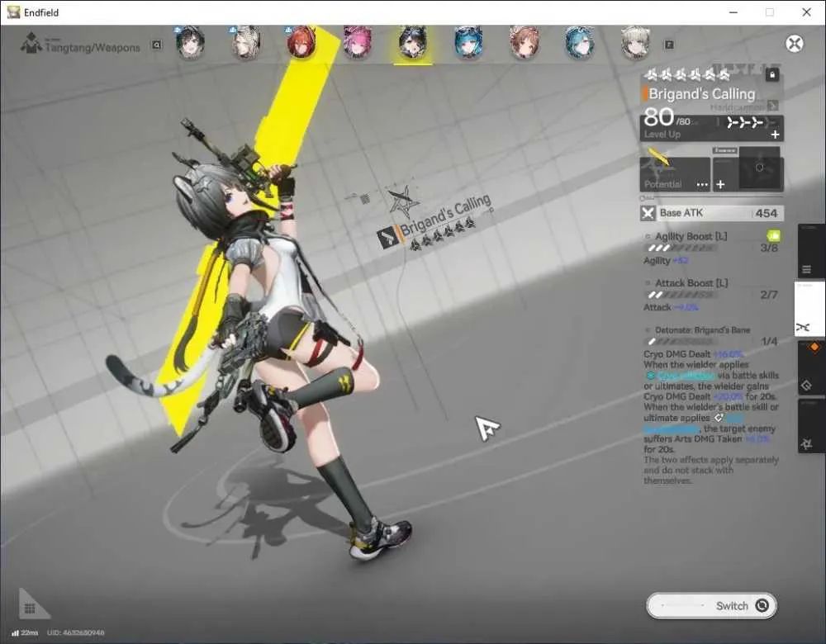Toggle the green Agility Boost indicator
The height and width of the screenshot is (644, 826).
point(773,235)
